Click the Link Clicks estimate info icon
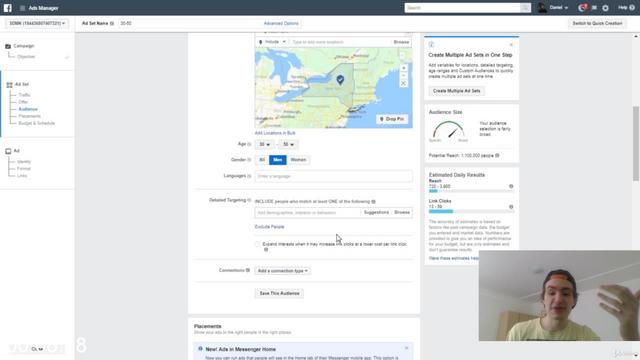This screenshot has width=640, height=360. click(x=511, y=207)
